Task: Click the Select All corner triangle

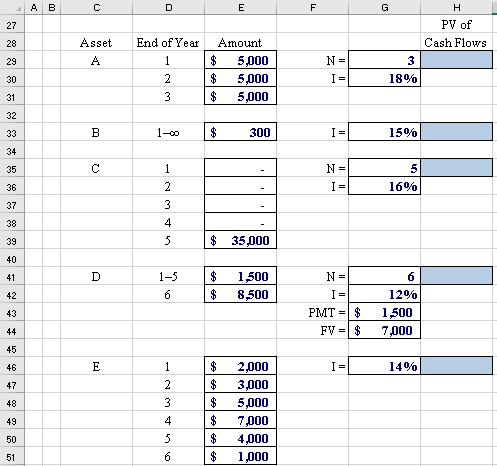Action: pos(18,9)
